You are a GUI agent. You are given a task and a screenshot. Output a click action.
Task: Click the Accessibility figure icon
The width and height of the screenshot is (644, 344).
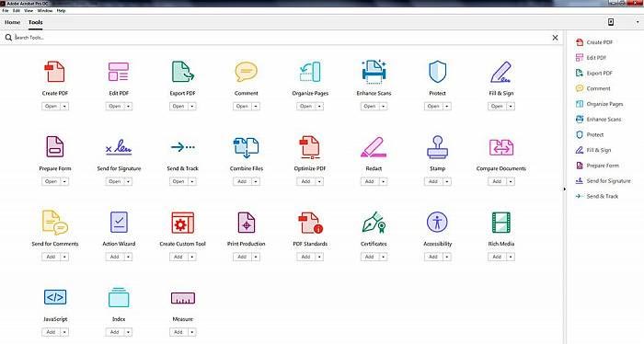point(437,222)
